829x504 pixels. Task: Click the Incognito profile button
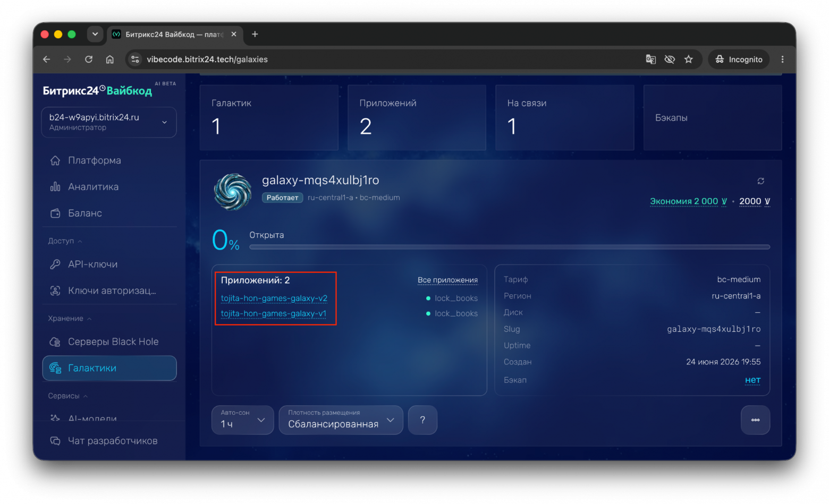(739, 59)
